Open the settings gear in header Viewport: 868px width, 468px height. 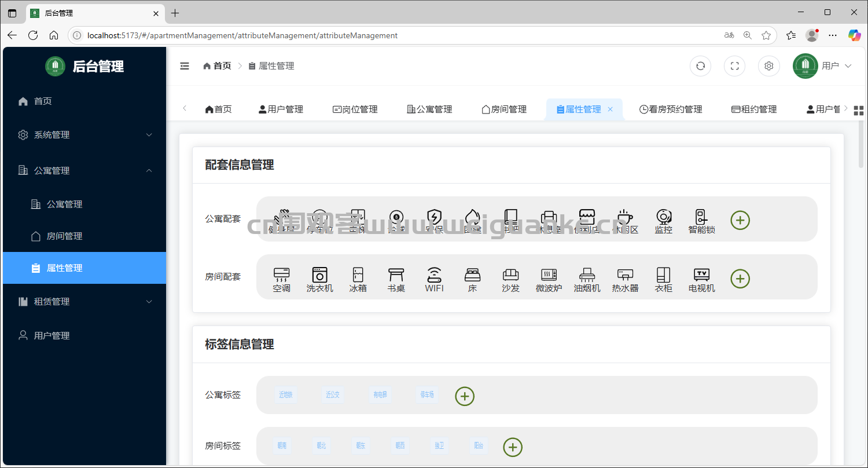(x=769, y=66)
